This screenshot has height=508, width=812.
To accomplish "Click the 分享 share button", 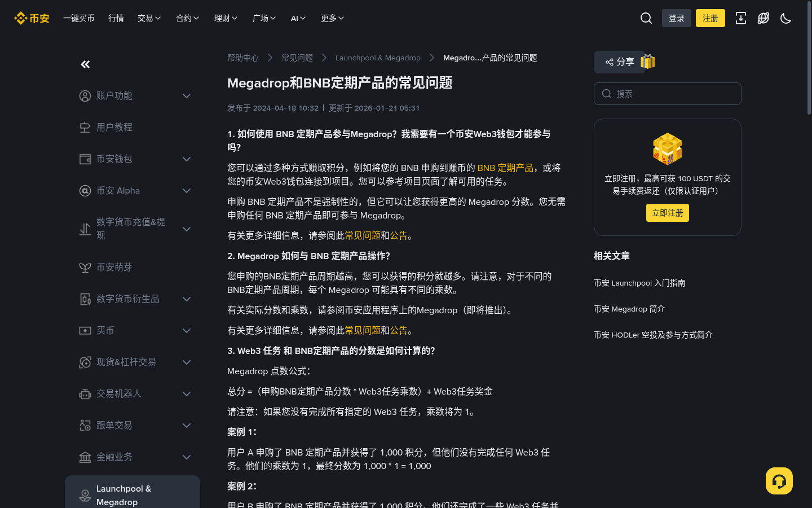I will 620,62.
